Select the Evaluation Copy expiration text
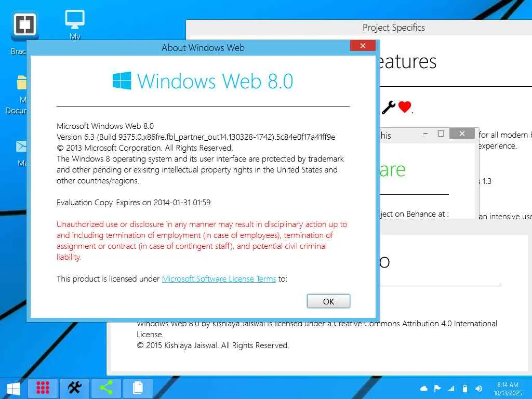532x399 pixels. [134, 203]
